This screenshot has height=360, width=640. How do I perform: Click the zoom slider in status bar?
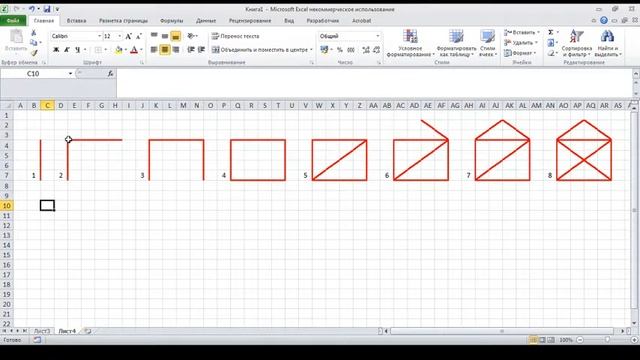[607, 340]
